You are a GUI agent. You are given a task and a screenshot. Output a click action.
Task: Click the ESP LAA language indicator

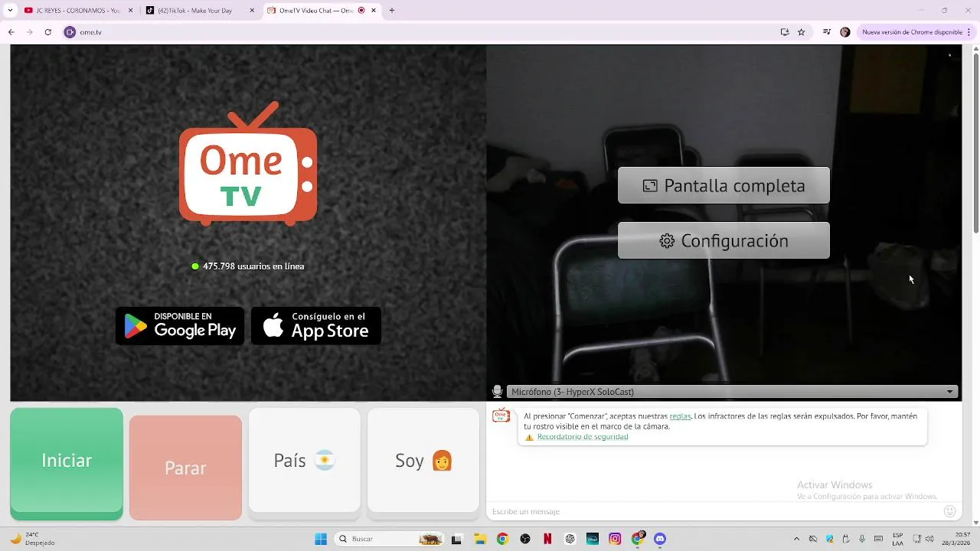tap(897, 539)
